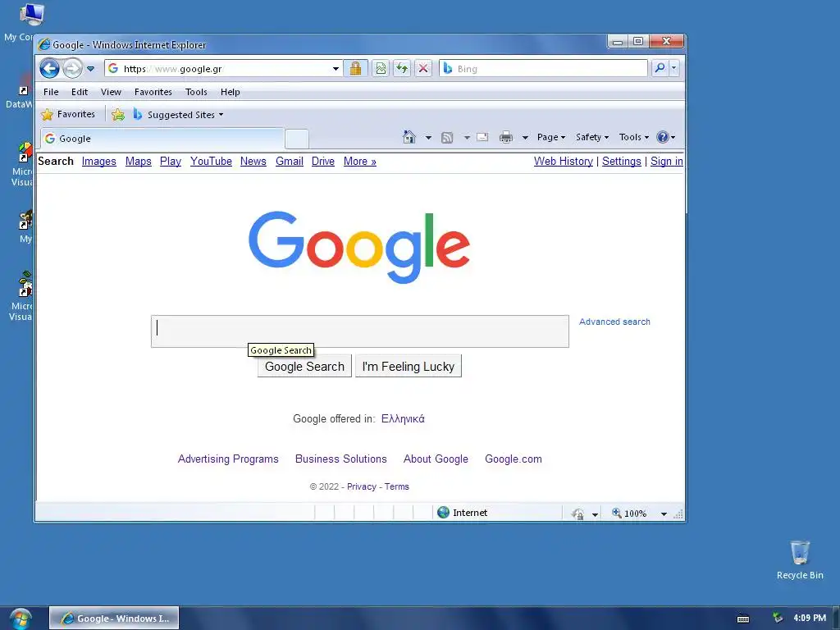This screenshot has height=630, width=840.
Task: Expand the Print dropdown arrow
Action: tap(526, 138)
